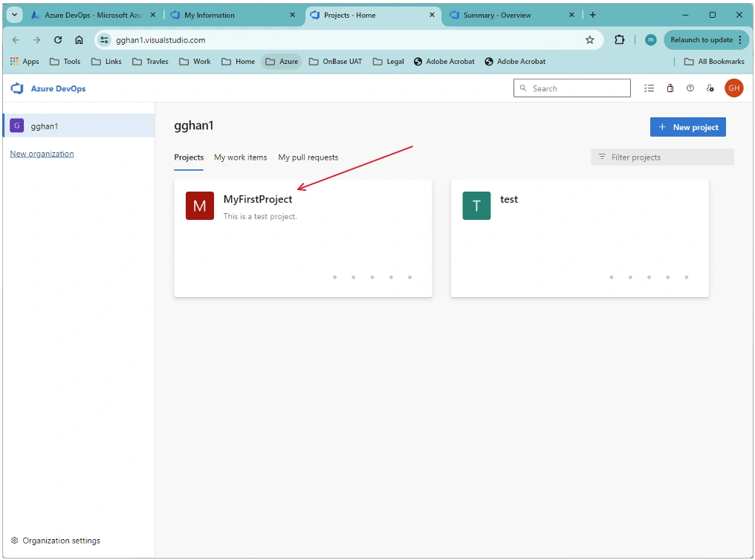
Task: Click the gghan1 page heading
Action: coord(193,126)
